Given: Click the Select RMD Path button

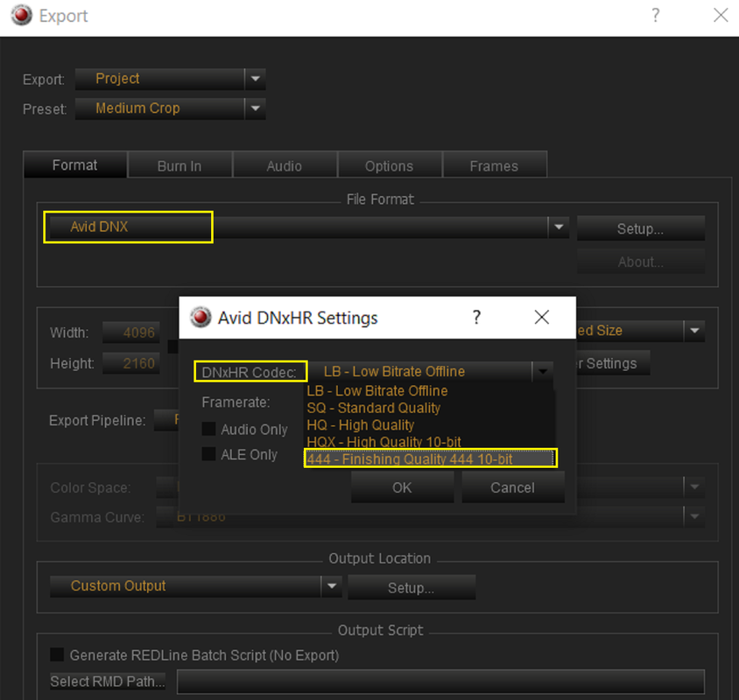Looking at the screenshot, I should coord(108,681).
